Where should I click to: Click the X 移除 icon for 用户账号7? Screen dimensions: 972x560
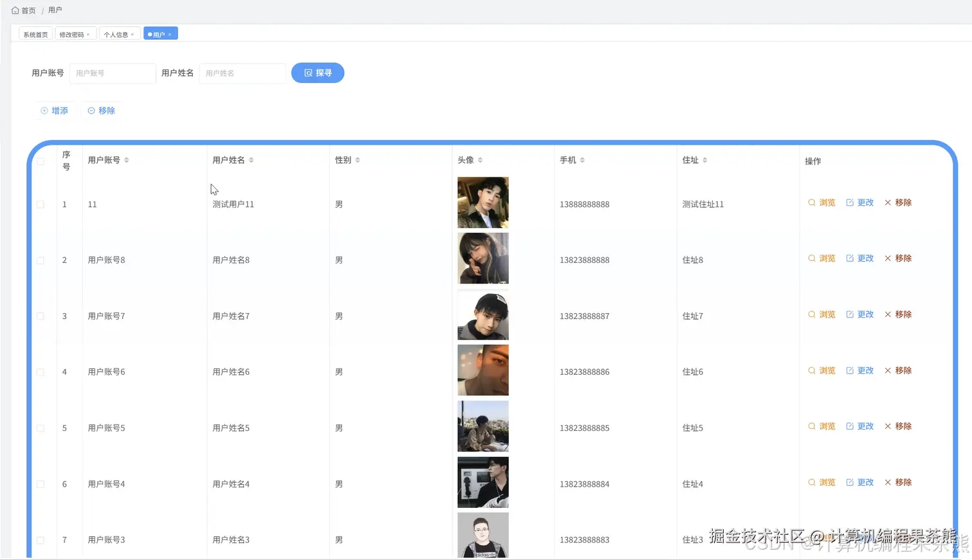888,314
